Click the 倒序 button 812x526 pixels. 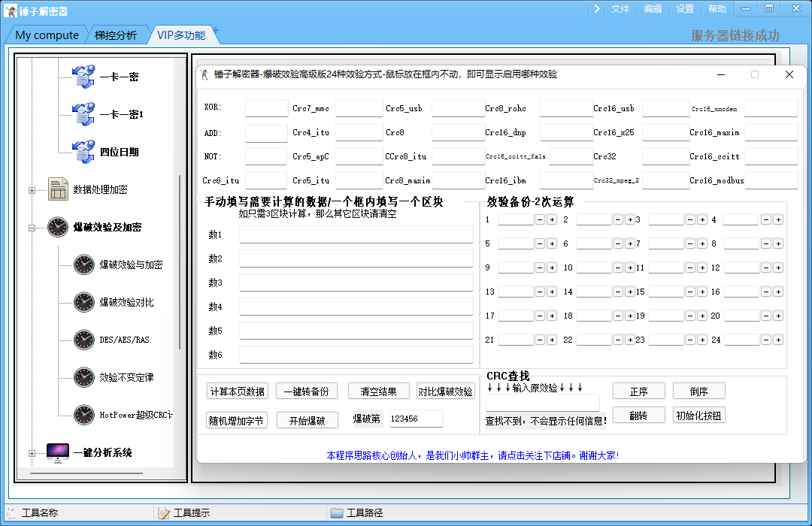click(698, 391)
